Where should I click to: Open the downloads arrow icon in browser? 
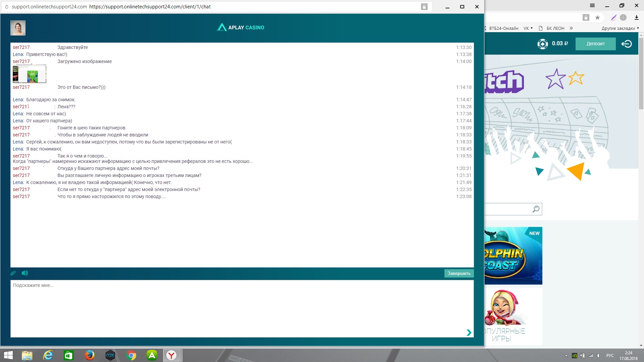click(x=636, y=18)
